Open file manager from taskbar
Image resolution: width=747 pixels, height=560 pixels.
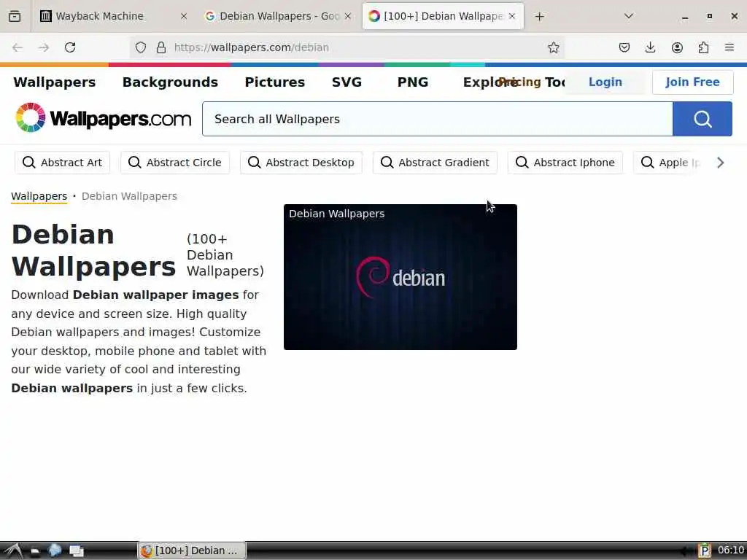pos(35,551)
